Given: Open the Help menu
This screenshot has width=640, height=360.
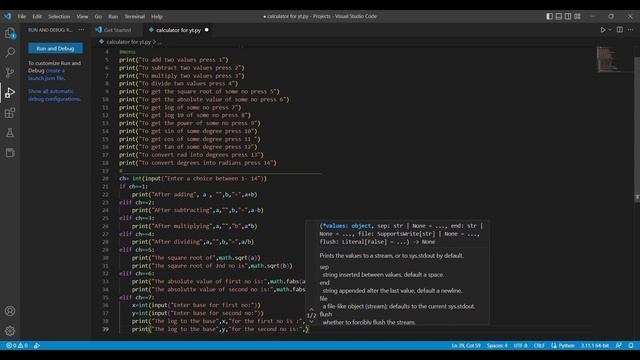Looking at the screenshot, I should [x=157, y=16].
